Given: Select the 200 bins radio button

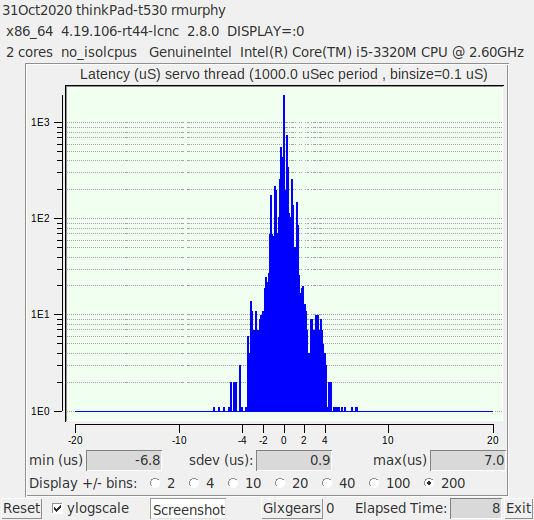Looking at the screenshot, I should [429, 483].
